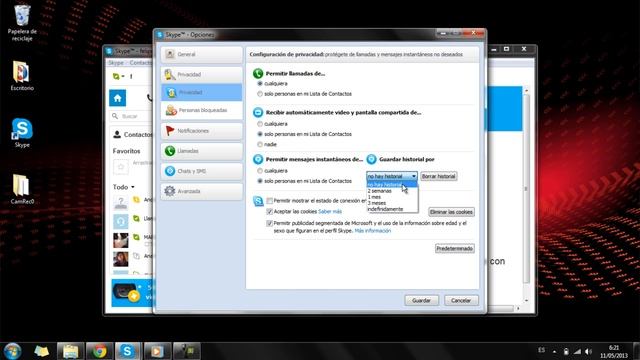
Task: Collapse the Guardar historial por combo box
Action: 392,176
